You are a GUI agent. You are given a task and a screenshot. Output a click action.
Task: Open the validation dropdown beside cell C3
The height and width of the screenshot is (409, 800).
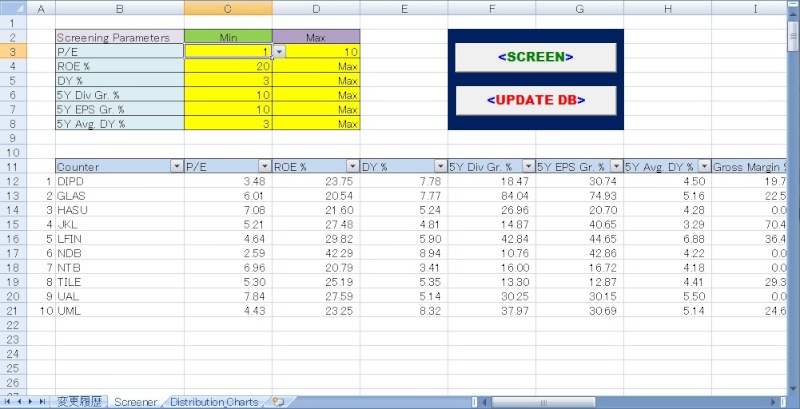(280, 52)
